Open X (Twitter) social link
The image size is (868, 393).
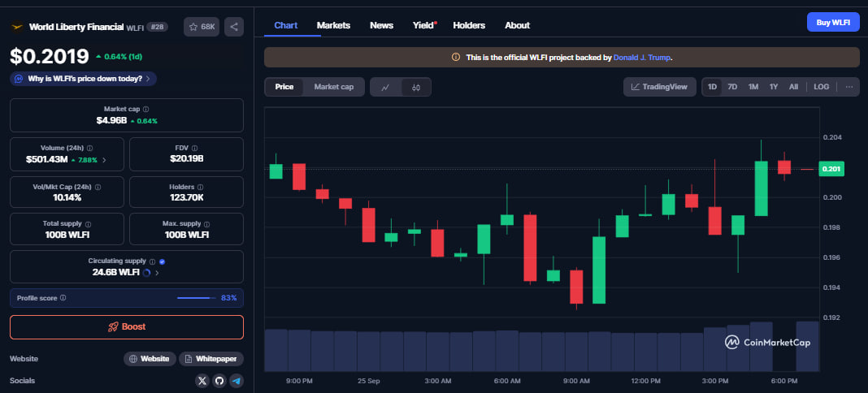tap(202, 381)
